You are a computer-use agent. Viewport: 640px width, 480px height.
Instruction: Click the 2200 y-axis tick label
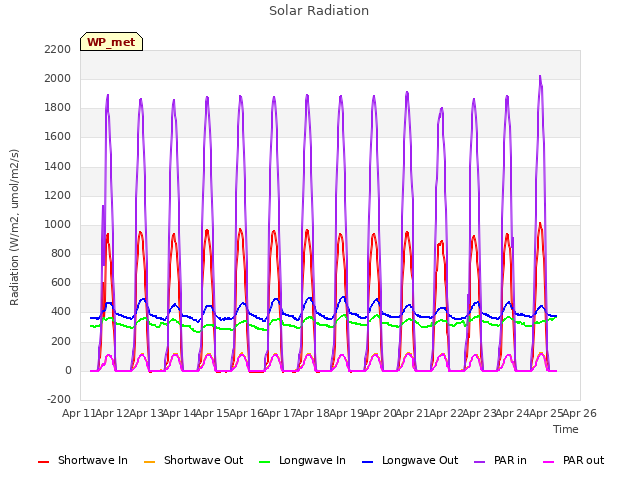click(x=58, y=49)
